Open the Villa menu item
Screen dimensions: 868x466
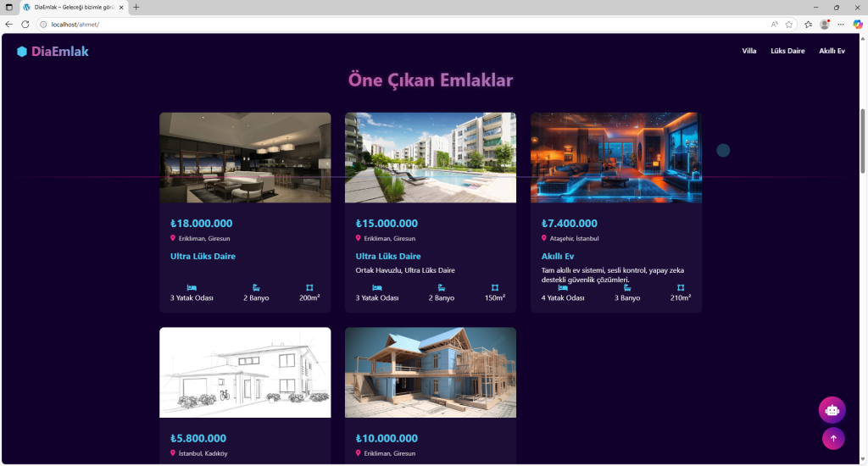[x=749, y=51]
